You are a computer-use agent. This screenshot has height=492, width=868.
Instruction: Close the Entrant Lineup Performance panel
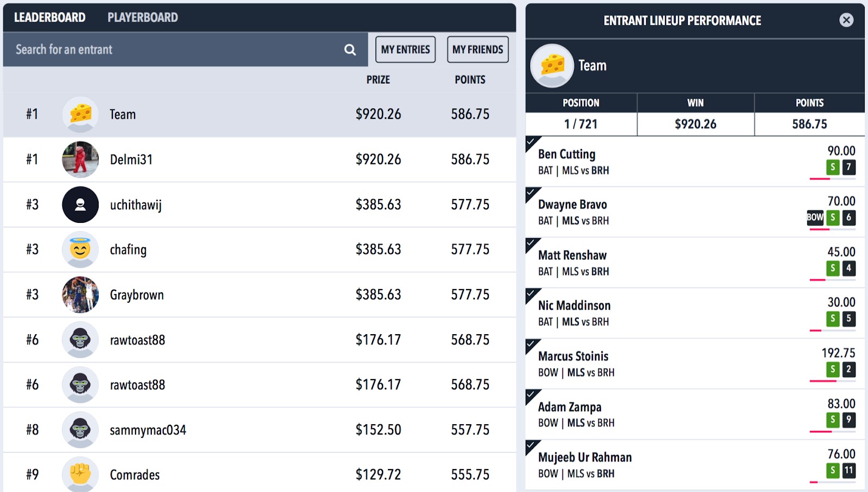846,20
